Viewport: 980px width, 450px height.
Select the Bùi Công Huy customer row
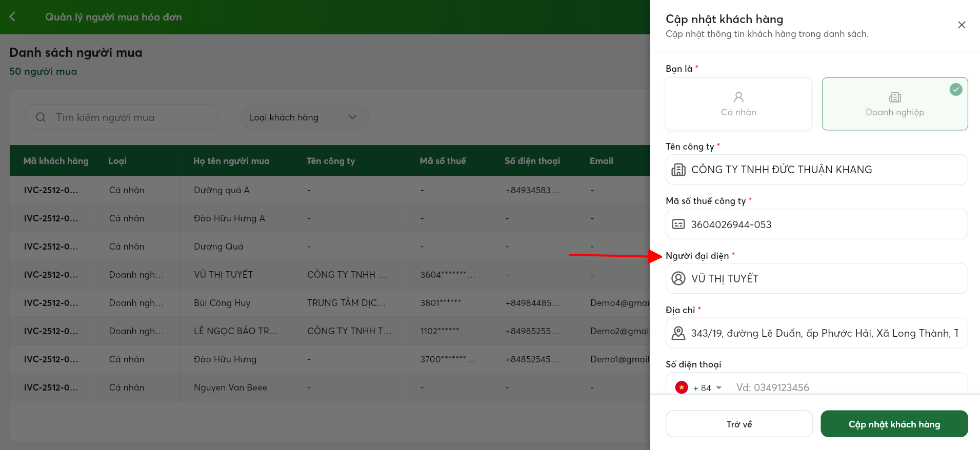pos(222,303)
